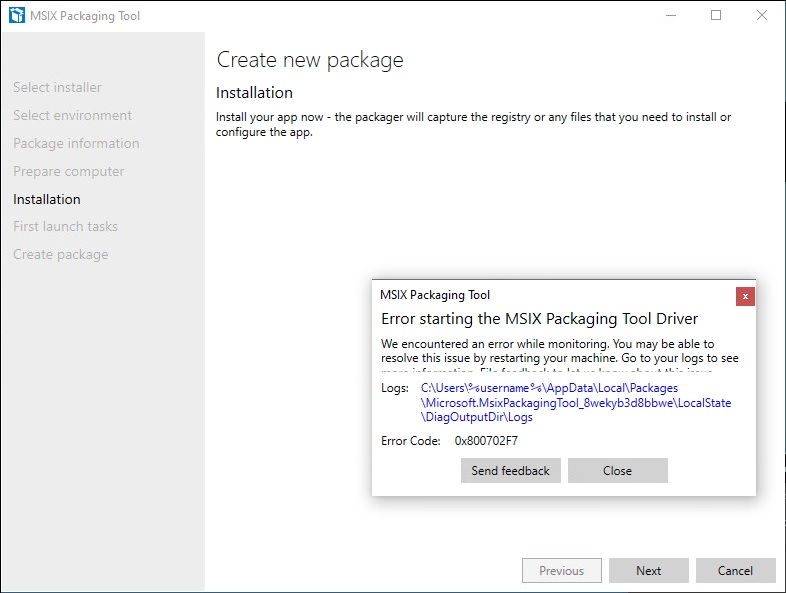
Task: Click the error code 0x800702F7
Action: pos(486,441)
